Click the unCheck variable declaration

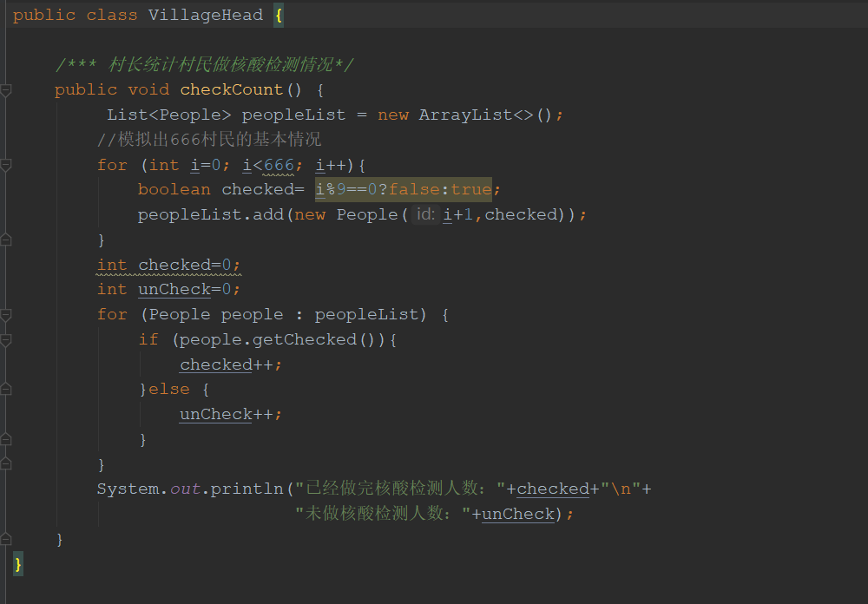point(174,289)
